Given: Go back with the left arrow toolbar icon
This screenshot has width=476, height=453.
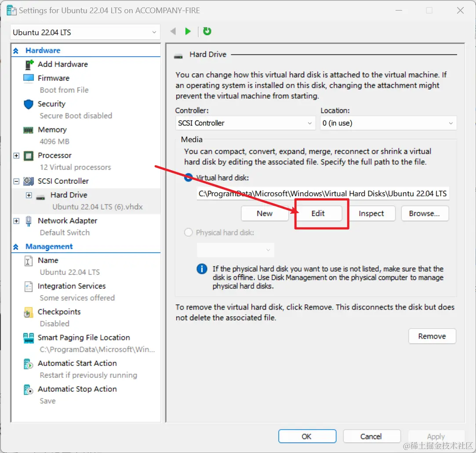Looking at the screenshot, I should coord(173,31).
